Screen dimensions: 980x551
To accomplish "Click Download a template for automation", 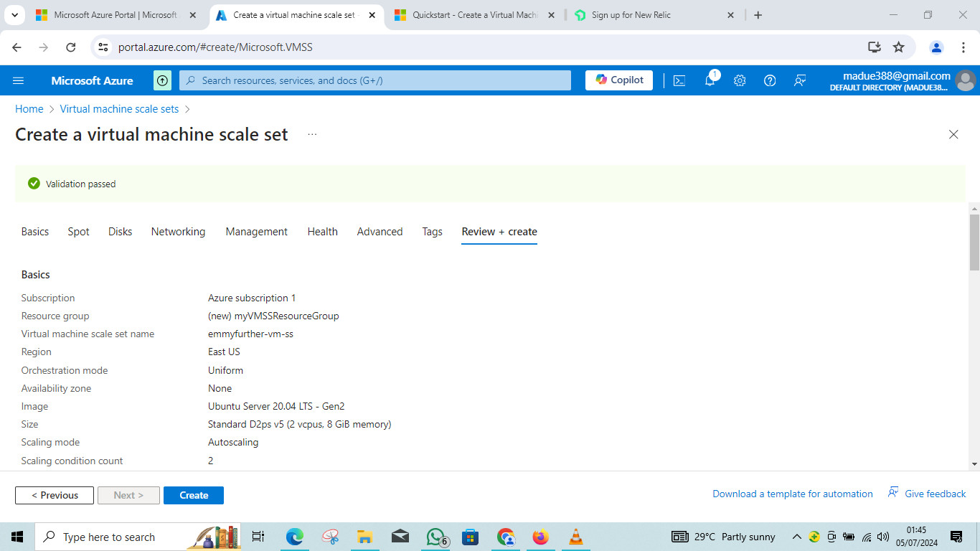I will [793, 494].
